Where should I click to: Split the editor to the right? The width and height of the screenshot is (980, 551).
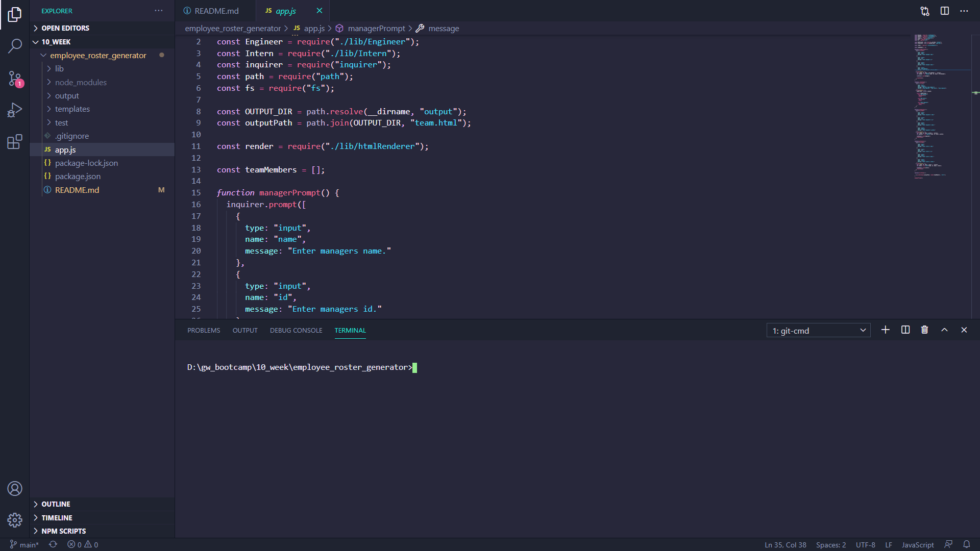(x=945, y=11)
